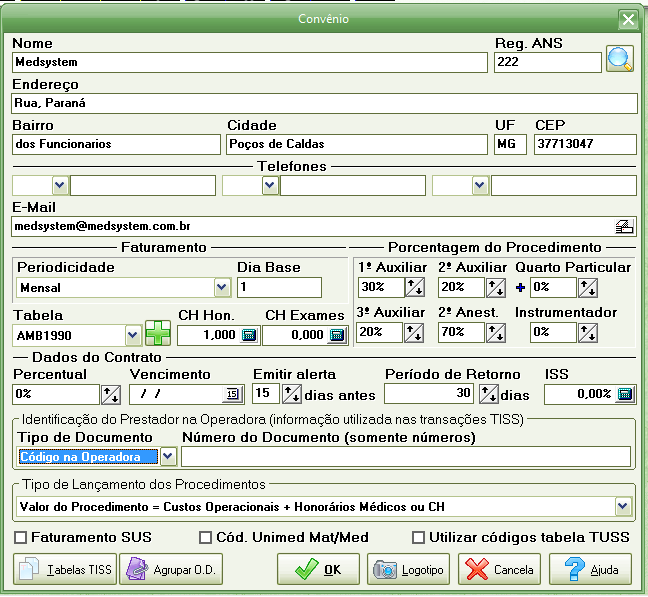Toggle Utilizar códigos tabela TUSS checkbox
Image resolution: width=648 pixels, height=597 pixels.
point(418,538)
